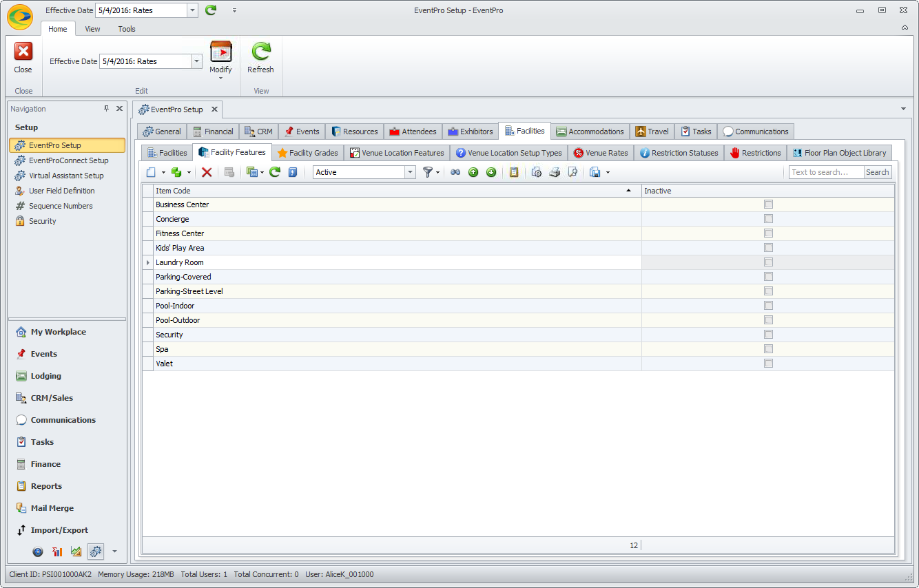
Task: Close the EventPro Setup document tab
Action: (214, 109)
